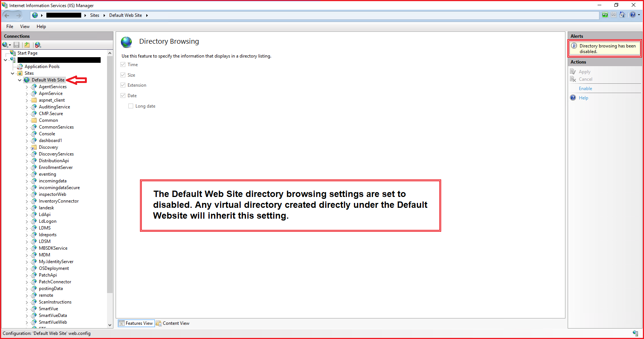Click the Enable action link
This screenshot has width=644, height=339.
click(585, 89)
